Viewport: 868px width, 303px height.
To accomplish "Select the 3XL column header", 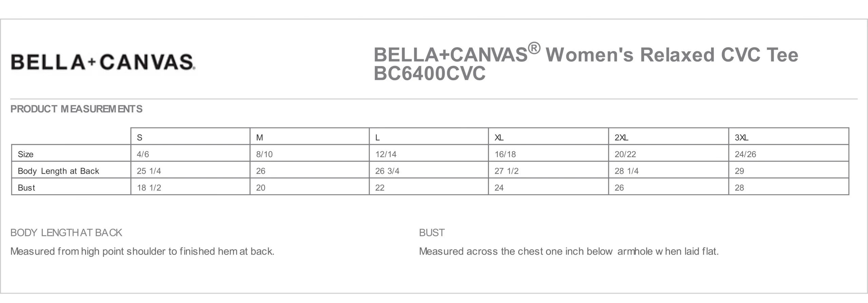I will click(789, 137).
